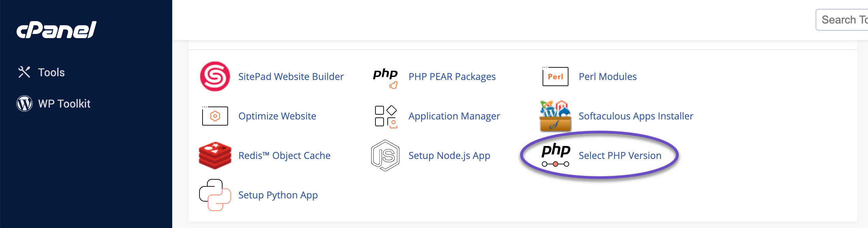Click the Redis Object Cache icon

[x=215, y=156]
